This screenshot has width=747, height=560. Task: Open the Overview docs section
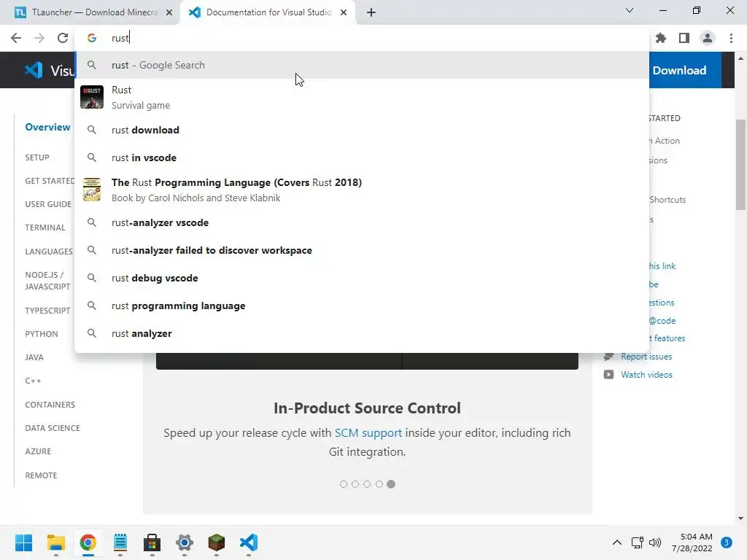pos(47,127)
